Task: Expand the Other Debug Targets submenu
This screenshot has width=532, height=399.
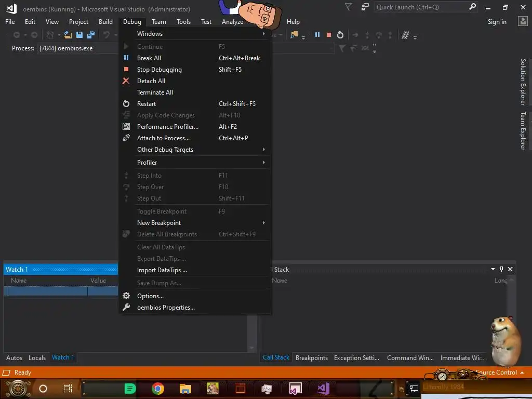Action: point(263,149)
